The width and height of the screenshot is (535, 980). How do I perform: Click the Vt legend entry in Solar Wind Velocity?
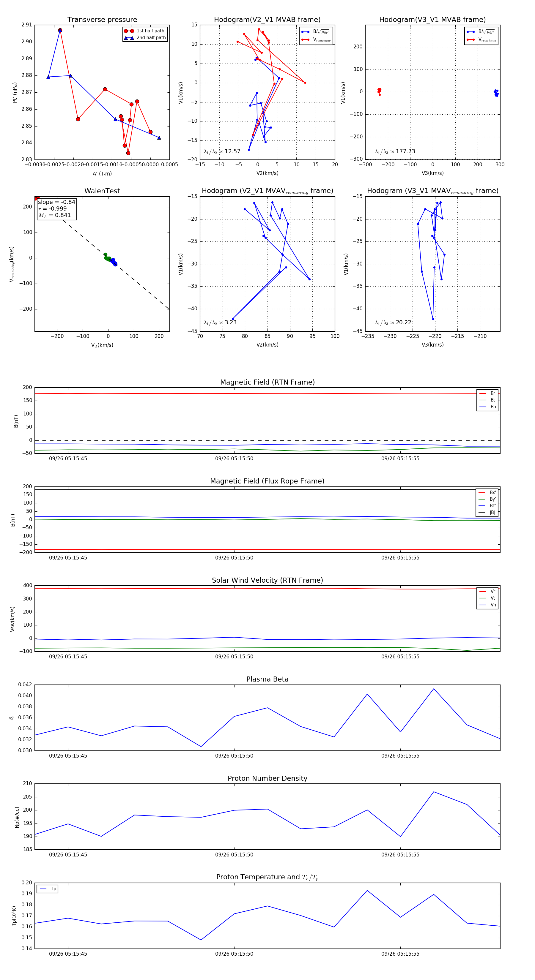[x=487, y=598]
